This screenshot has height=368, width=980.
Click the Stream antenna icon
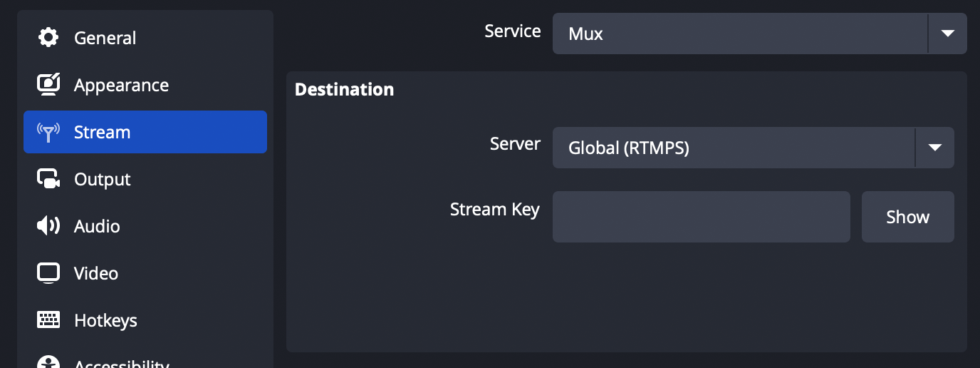click(x=48, y=132)
